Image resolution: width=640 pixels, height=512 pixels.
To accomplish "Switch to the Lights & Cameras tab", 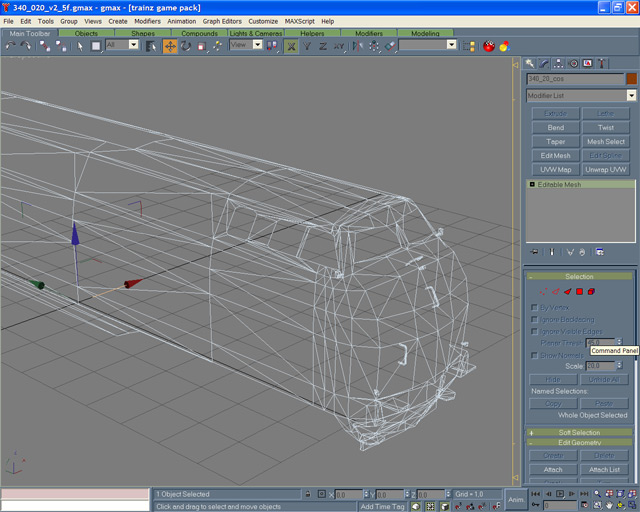I will (256, 33).
